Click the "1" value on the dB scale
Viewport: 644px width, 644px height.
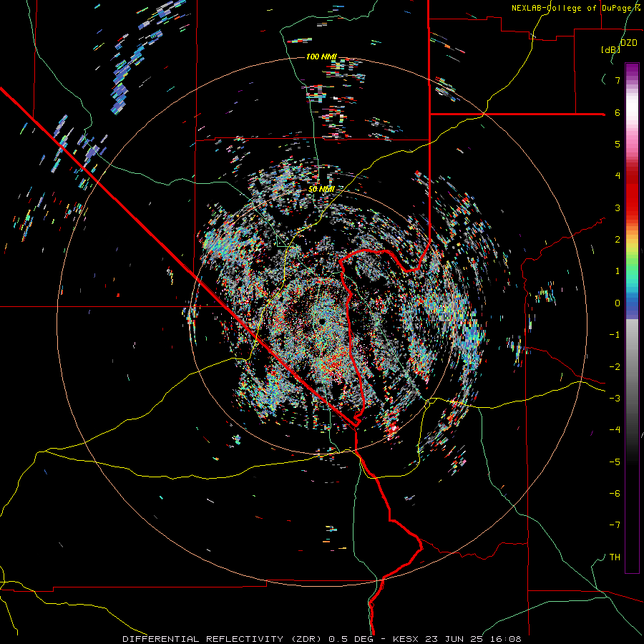tap(618, 271)
